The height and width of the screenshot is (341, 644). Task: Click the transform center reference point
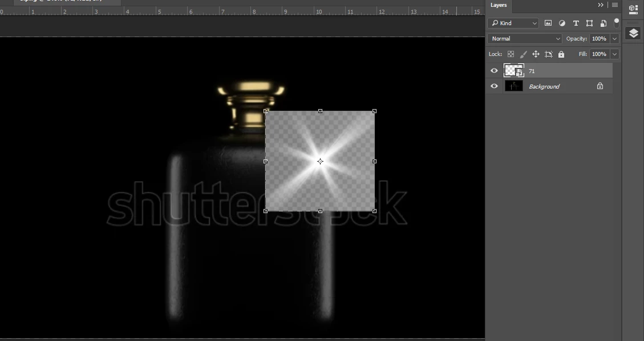pyautogui.click(x=321, y=161)
